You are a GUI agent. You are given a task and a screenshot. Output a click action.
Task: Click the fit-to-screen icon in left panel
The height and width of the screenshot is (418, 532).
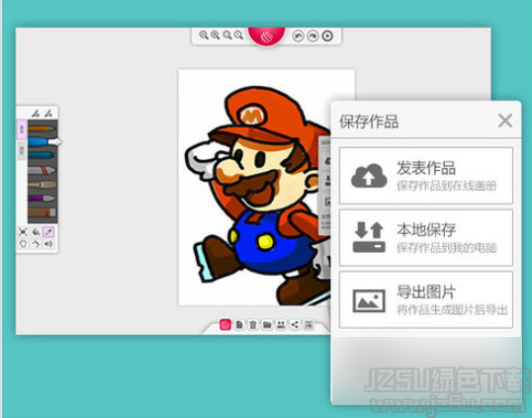(x=23, y=232)
